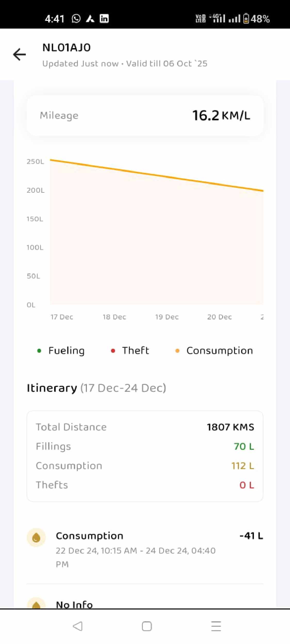290x644 pixels.
Task: Toggle the Theft legend item
Action: 130,351
